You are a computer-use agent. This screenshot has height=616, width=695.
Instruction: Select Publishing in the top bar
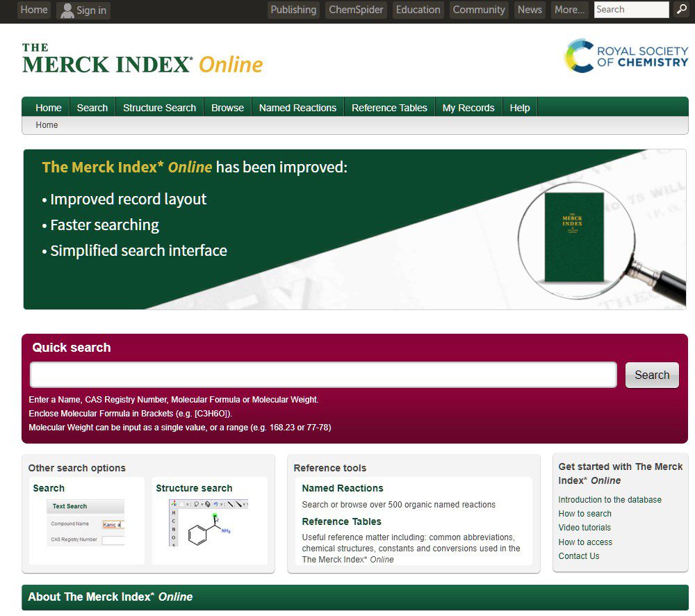tap(293, 10)
